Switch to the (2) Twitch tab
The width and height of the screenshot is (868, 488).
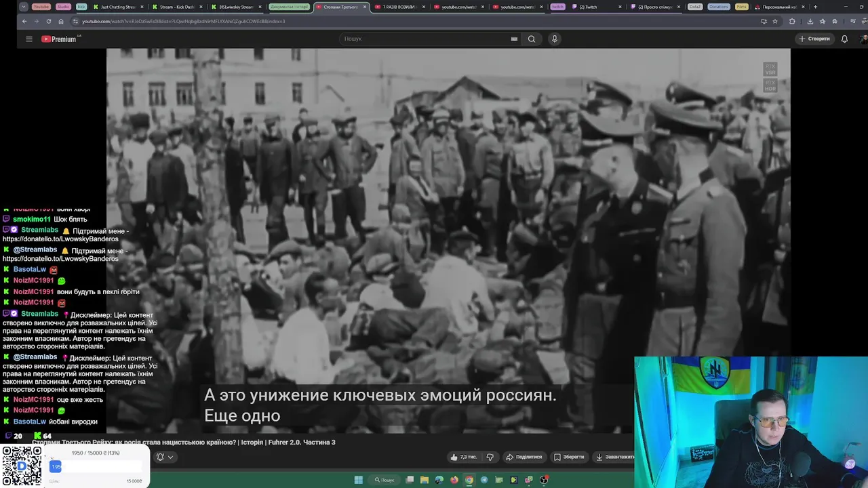pyautogui.click(x=597, y=7)
